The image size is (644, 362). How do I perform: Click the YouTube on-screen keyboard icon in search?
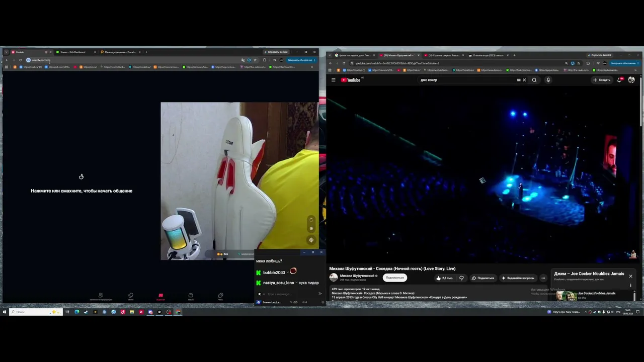[518, 80]
